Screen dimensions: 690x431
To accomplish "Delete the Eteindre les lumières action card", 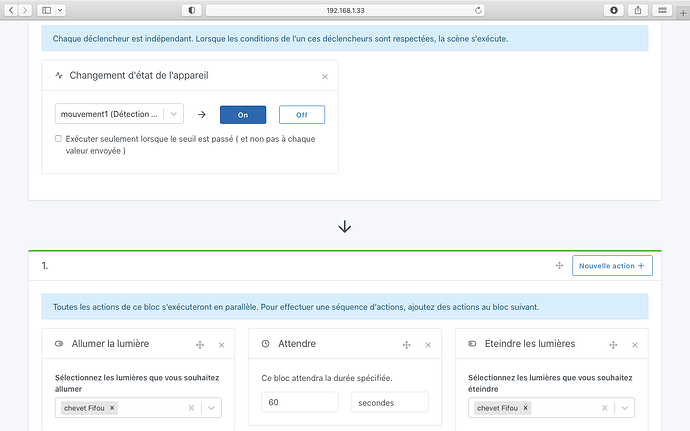I will [x=634, y=344].
